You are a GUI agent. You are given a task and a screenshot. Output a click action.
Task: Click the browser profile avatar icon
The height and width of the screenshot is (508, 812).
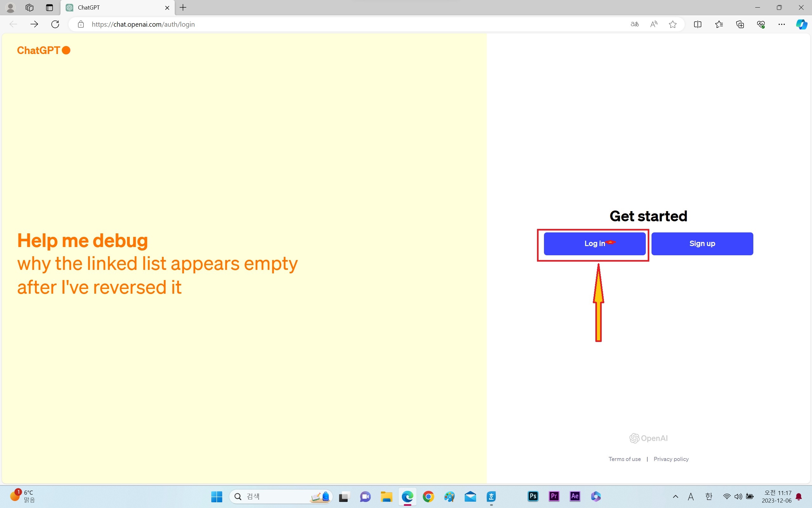point(10,7)
